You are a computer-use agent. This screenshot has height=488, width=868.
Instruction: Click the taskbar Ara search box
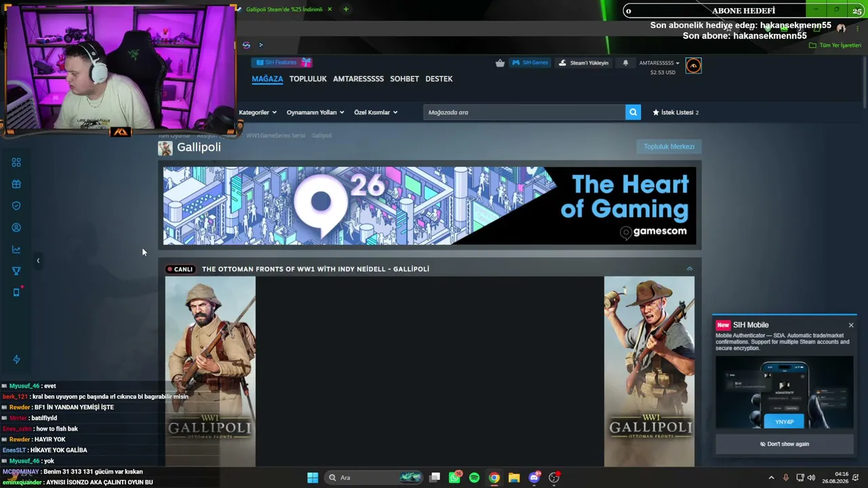click(374, 478)
